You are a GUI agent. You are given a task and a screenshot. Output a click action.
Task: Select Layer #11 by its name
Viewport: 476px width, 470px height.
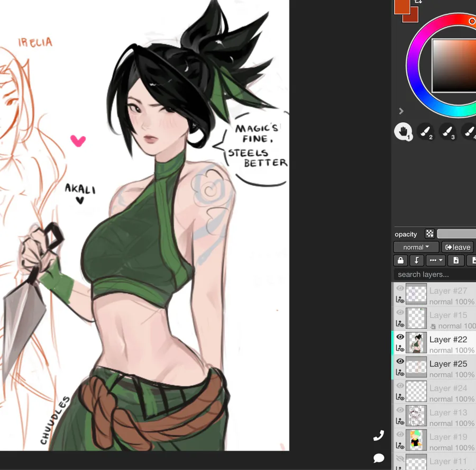coord(448,461)
